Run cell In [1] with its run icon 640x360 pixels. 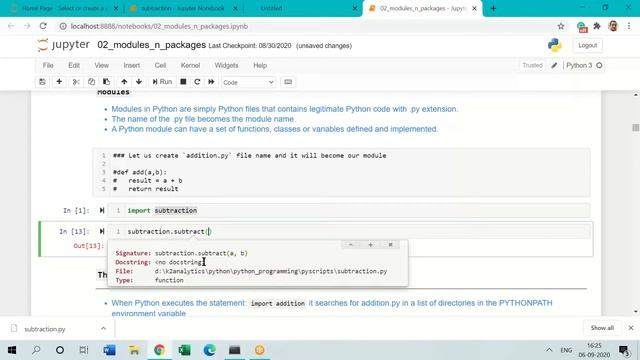[102, 210]
